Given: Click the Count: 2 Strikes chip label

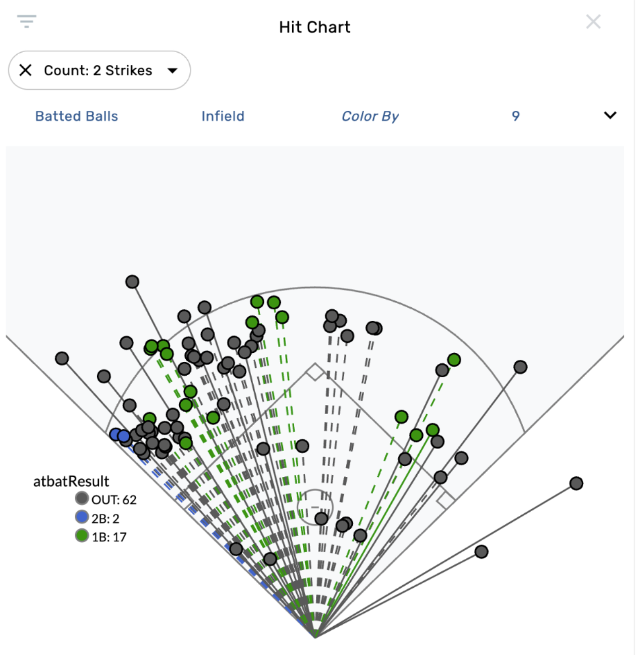Looking at the screenshot, I should pyautogui.click(x=98, y=70).
